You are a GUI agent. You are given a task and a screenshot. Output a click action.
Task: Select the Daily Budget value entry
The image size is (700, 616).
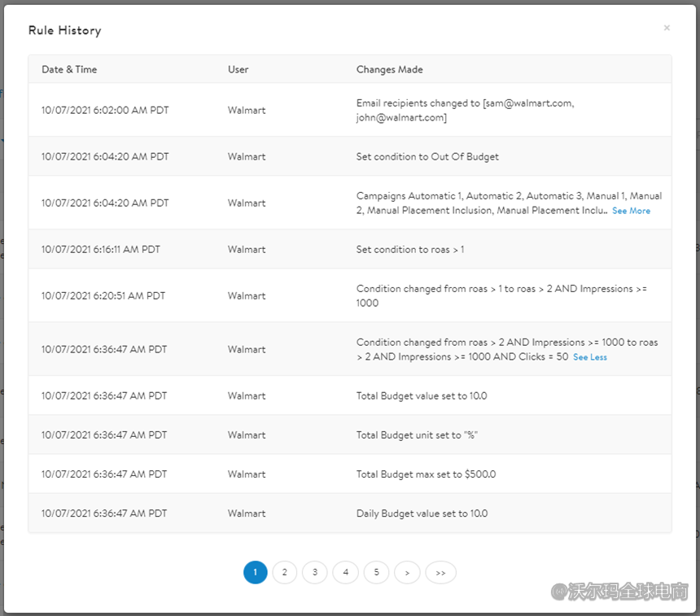[422, 513]
